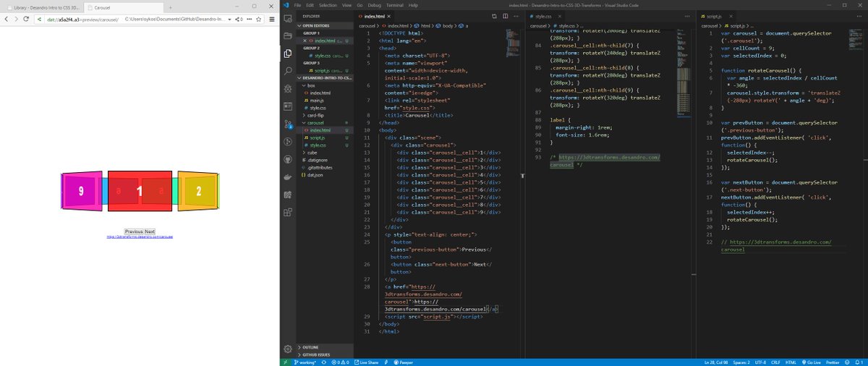Close the index.html editor tab

coord(390,15)
